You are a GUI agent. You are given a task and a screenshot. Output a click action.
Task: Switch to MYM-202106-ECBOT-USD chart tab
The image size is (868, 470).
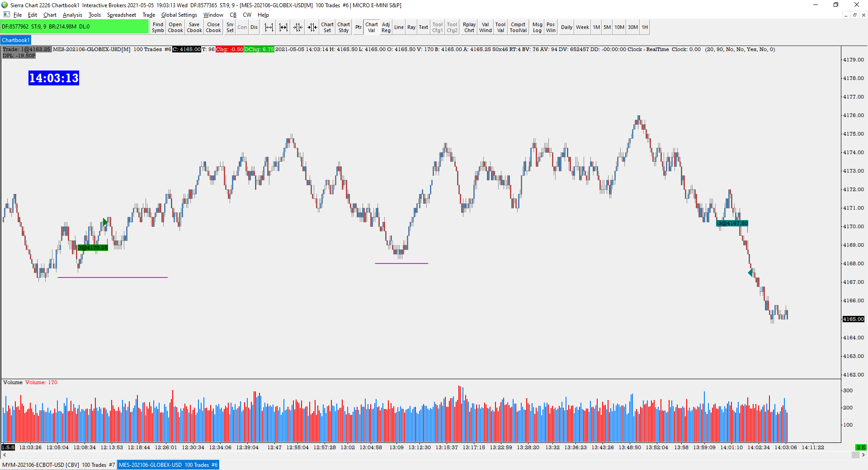[x=59, y=465]
